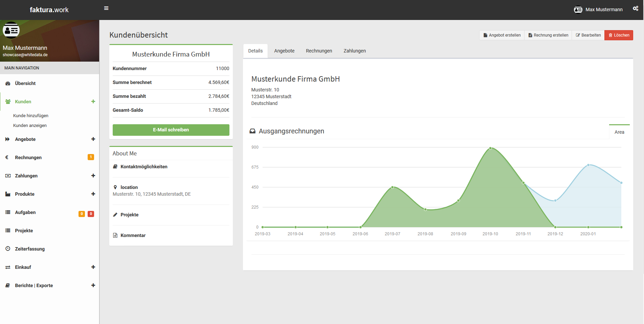
Task: Click the red Löschen button
Action: (x=619, y=35)
